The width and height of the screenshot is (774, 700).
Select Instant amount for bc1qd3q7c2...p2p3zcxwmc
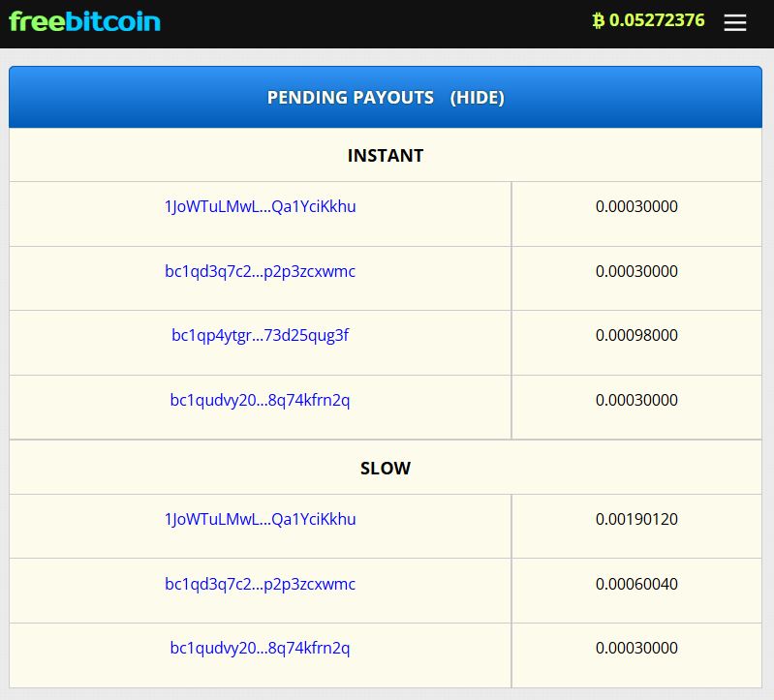click(636, 271)
